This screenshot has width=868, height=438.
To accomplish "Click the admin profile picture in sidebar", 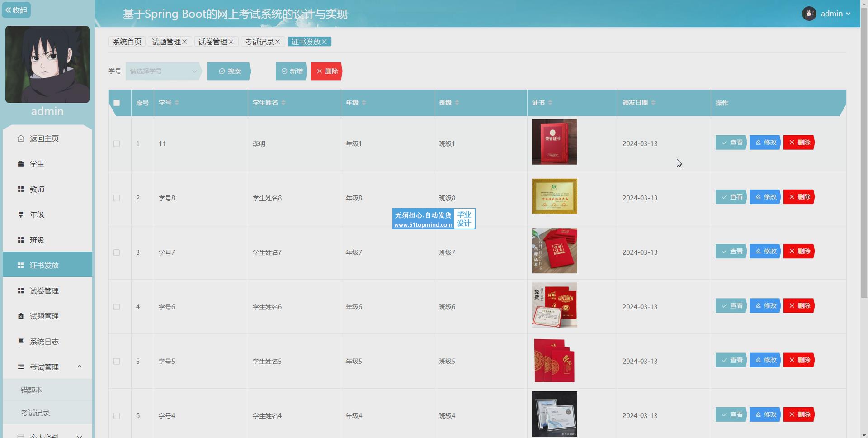I will pos(47,64).
